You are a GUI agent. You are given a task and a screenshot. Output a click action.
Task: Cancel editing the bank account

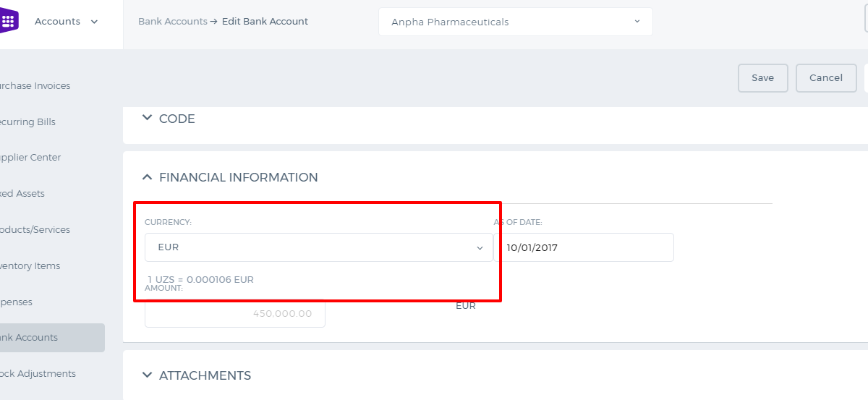coord(826,78)
